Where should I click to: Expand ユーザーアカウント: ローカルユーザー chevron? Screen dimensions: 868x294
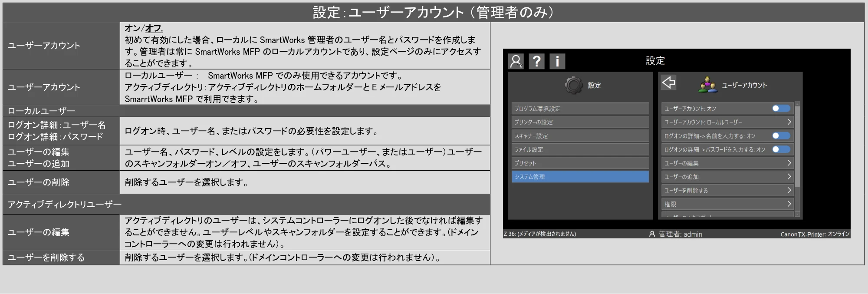pyautogui.click(x=789, y=122)
